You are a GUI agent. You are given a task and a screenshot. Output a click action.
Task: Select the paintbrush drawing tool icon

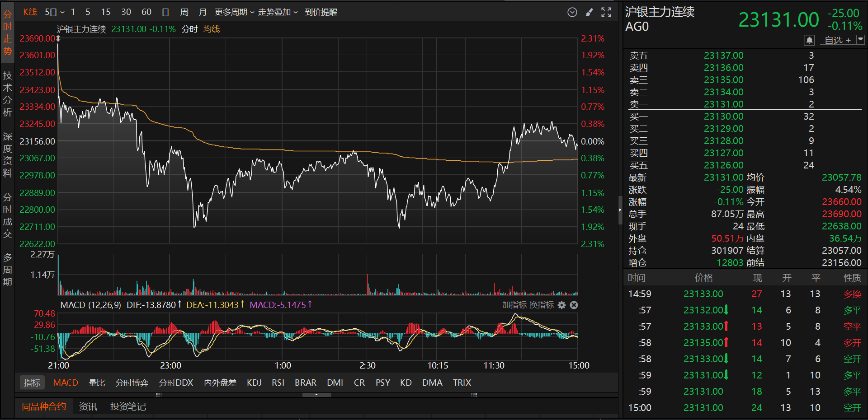[x=589, y=12]
